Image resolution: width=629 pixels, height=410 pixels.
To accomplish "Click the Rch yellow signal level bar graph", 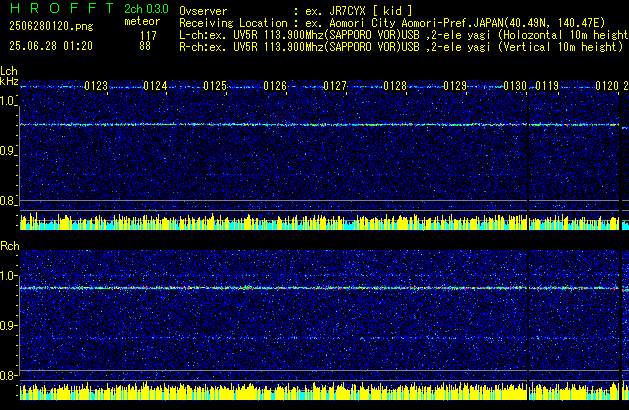I will click(x=319, y=392).
